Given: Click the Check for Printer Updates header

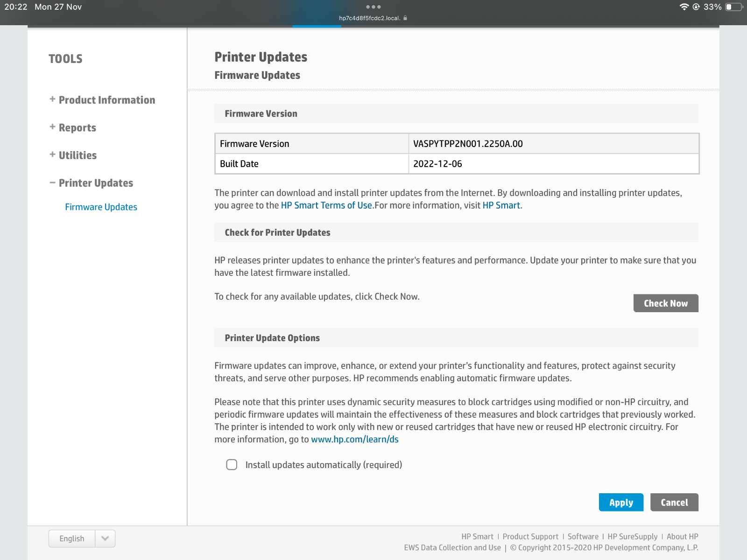Looking at the screenshot, I should tap(456, 232).
